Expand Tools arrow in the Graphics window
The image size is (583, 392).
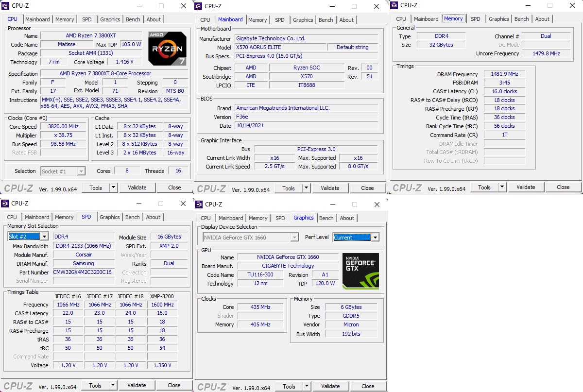[x=307, y=386]
